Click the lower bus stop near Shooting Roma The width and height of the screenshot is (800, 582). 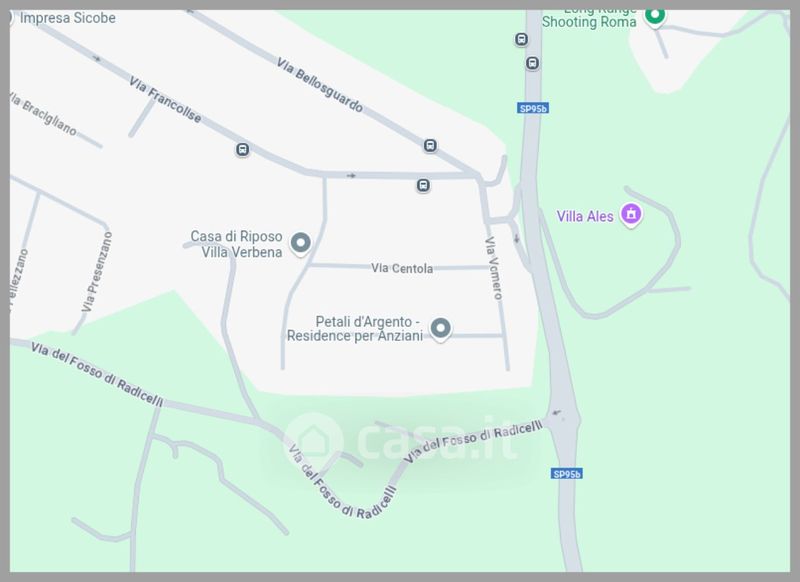click(532, 63)
